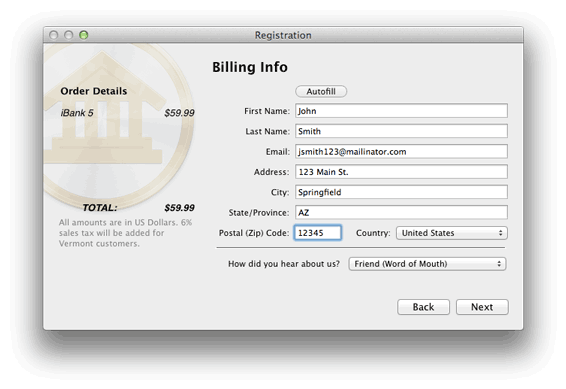The image size is (566, 389).
Task: Click the TOTAL amount $59.99
Action: point(179,208)
